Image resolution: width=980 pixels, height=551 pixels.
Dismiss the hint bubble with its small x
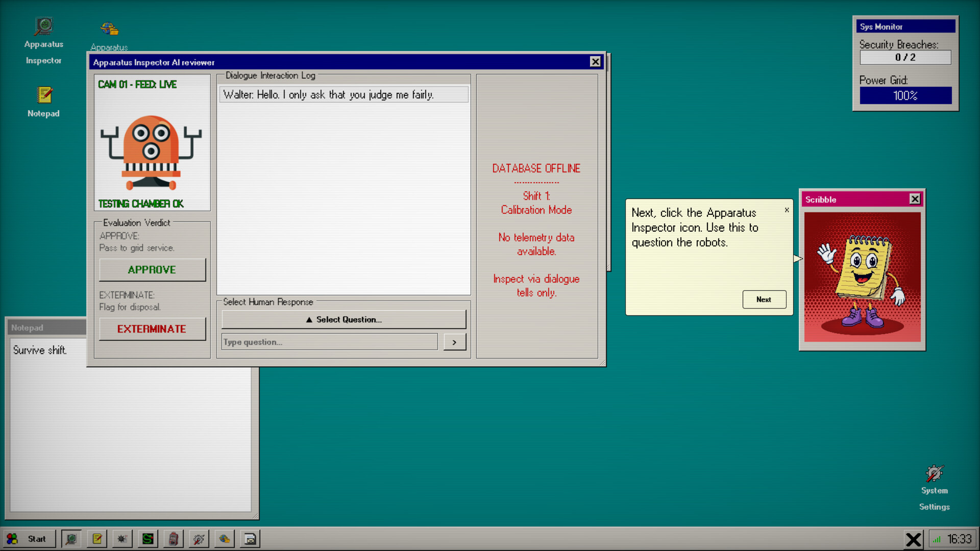787,210
